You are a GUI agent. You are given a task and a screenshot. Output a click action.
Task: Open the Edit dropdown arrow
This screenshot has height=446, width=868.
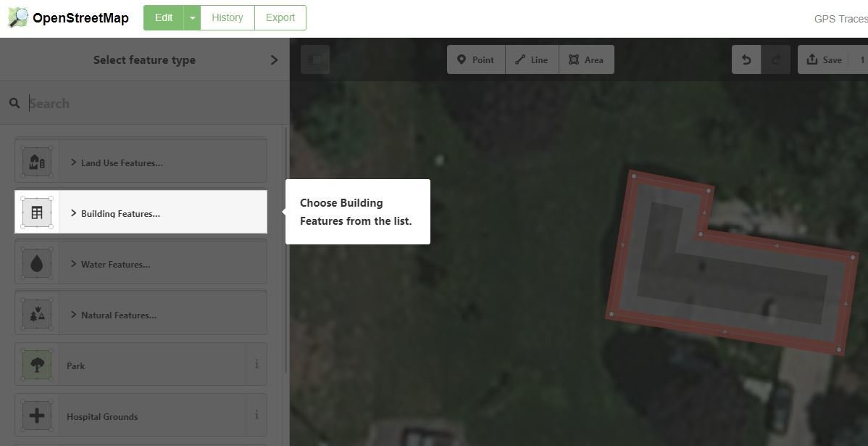point(192,17)
